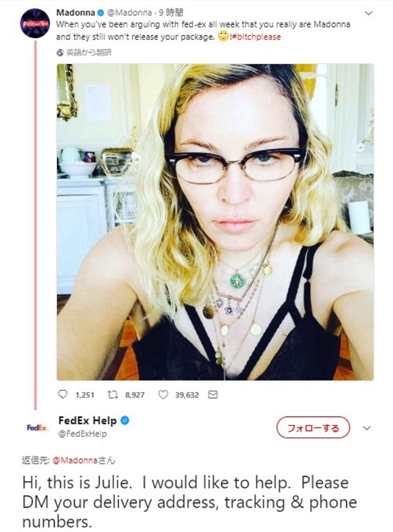
Task: Click the 9 時間 tweet timestamp
Action: [171, 13]
